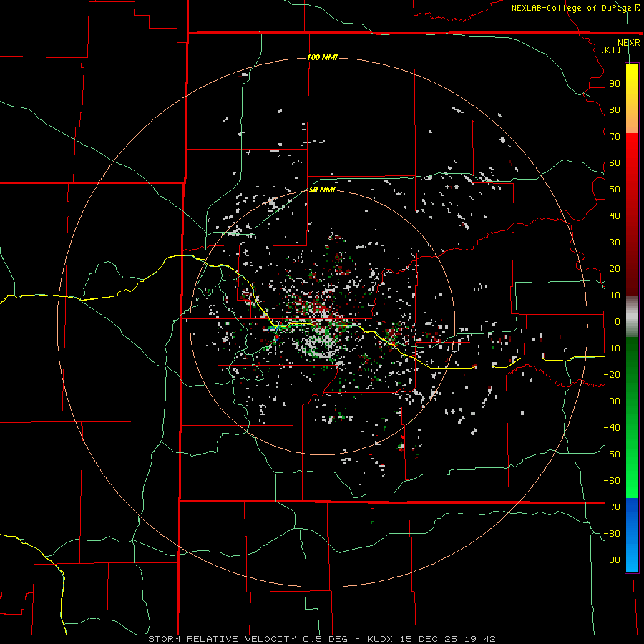Click the 15 DEC 25 date text
This screenshot has height=644, width=644.
(428, 639)
